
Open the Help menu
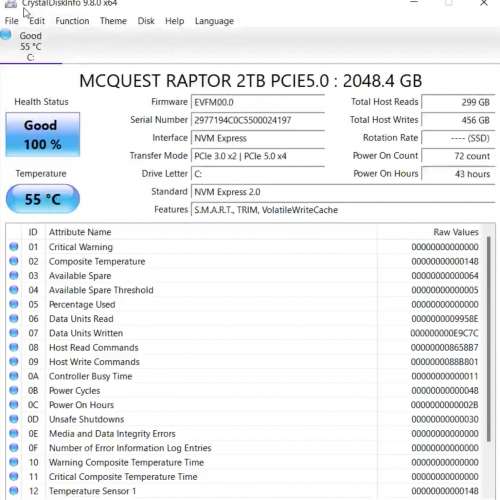pyautogui.click(x=175, y=21)
